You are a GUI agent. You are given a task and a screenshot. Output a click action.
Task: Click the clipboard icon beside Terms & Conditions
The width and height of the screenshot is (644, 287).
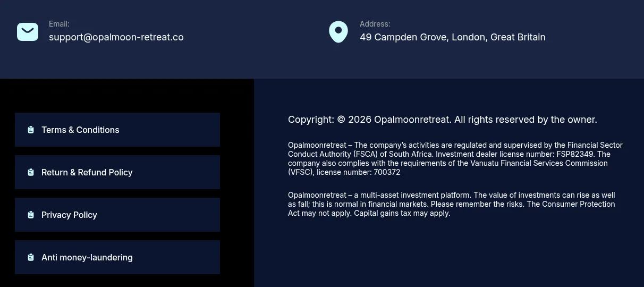tap(31, 130)
